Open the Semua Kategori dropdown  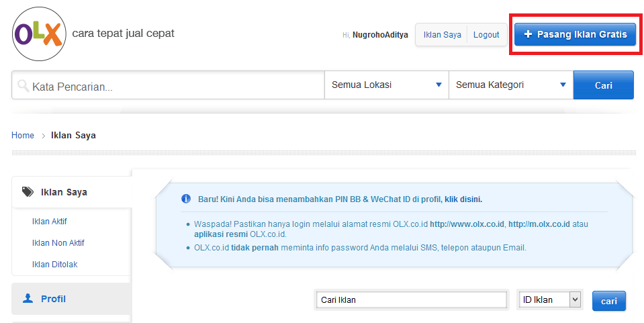[511, 85]
